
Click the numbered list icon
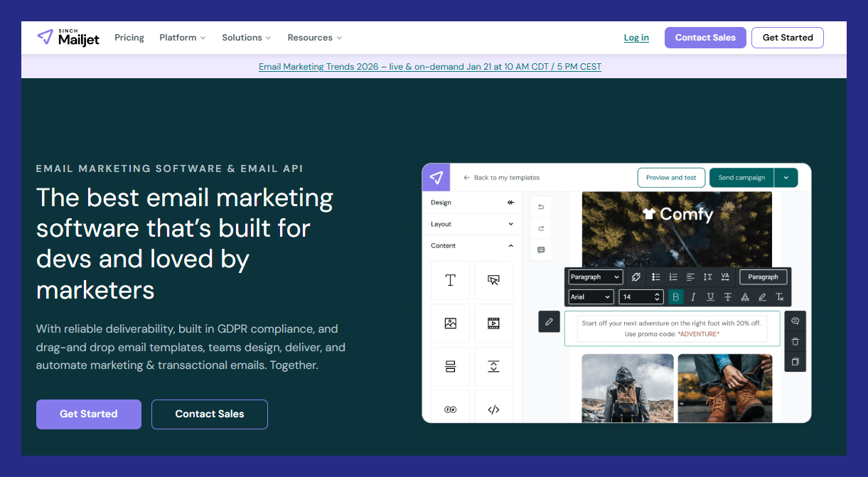click(x=673, y=277)
